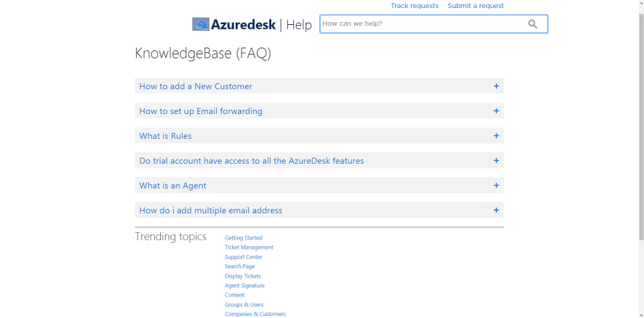The image size is (644, 318).
Task: Expand "How to add a New Customer" plus icon
Action: click(x=496, y=87)
